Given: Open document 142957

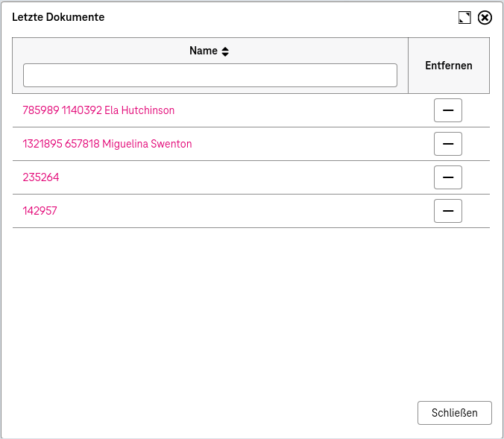Looking at the screenshot, I should [40, 211].
